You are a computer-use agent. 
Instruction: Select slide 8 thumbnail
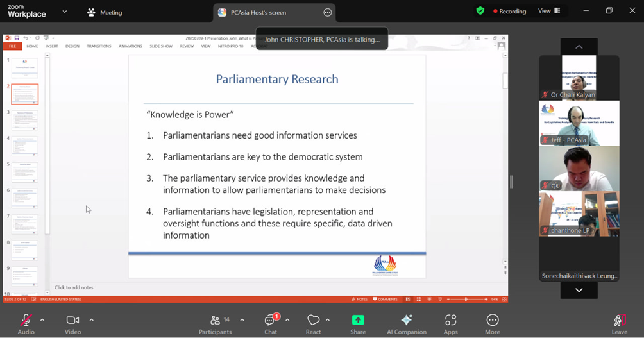point(25,250)
